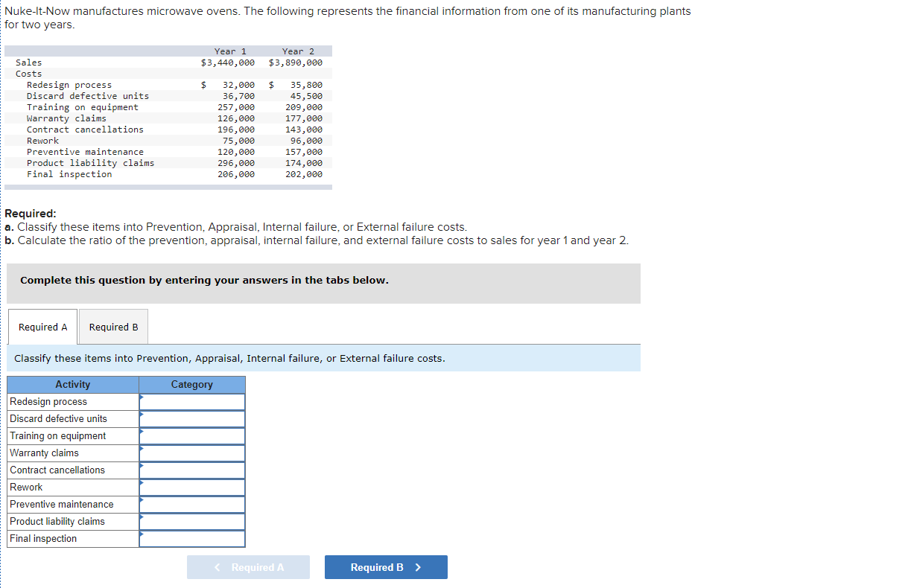Click Year 2 contract cancellations 143,000
Screen dimensions: 911x588
(x=304, y=130)
